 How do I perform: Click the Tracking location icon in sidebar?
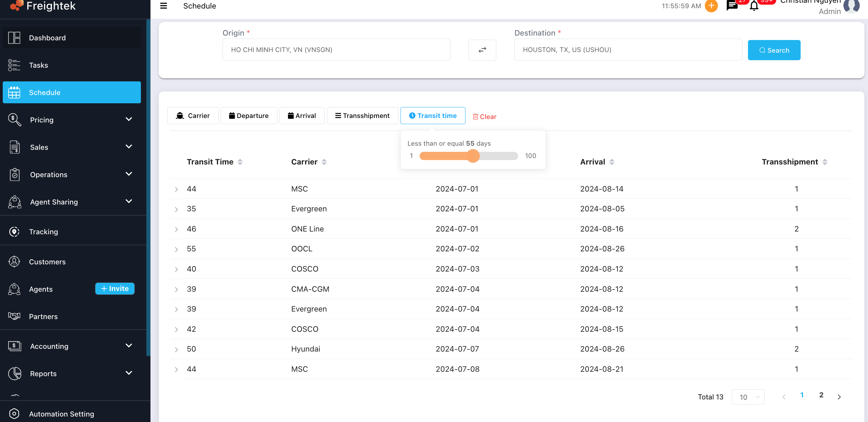pyautogui.click(x=14, y=232)
